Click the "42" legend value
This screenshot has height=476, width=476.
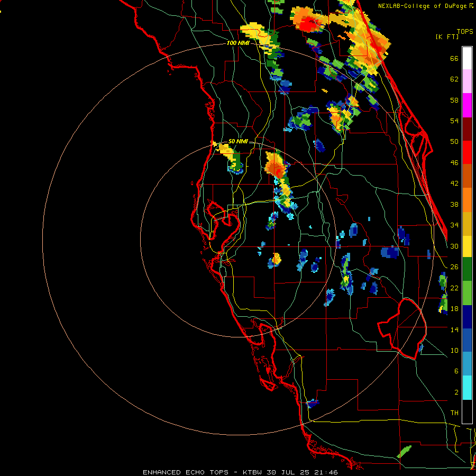[454, 184]
